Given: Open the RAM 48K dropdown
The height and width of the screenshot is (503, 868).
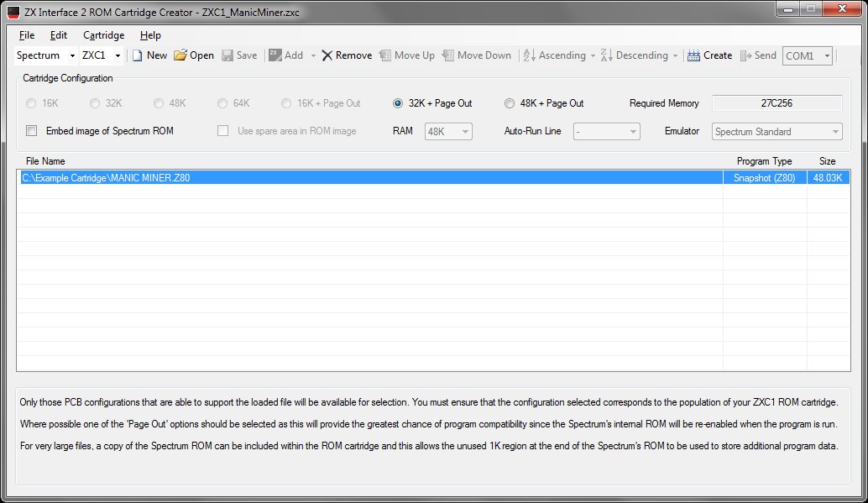Looking at the screenshot, I should tap(448, 131).
